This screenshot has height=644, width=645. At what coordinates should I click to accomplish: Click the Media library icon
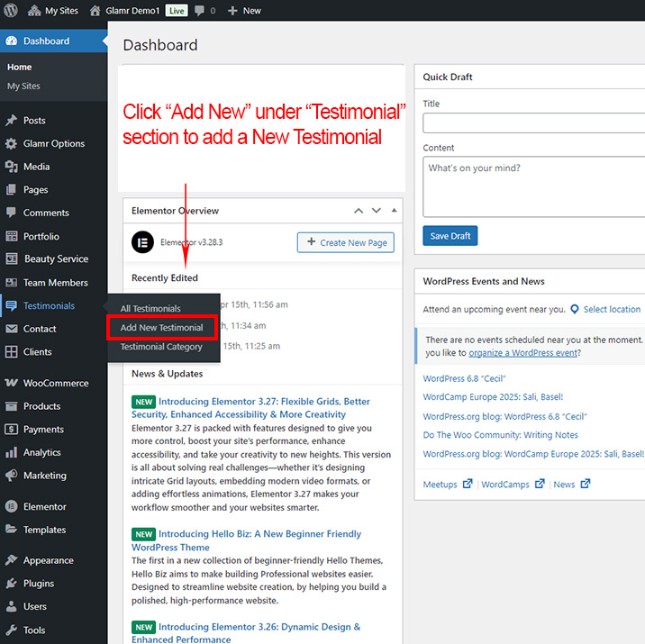click(x=11, y=167)
